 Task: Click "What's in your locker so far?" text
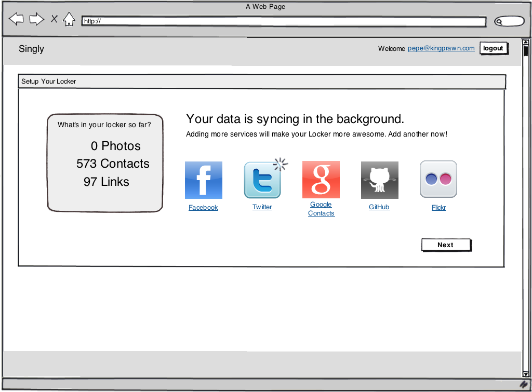(104, 125)
